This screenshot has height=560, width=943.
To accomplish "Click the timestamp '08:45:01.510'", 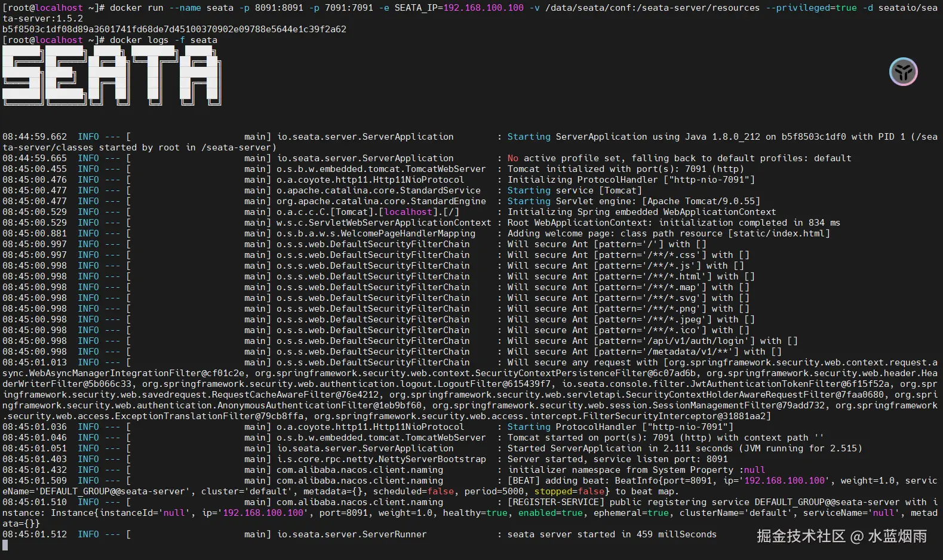I will [35, 502].
